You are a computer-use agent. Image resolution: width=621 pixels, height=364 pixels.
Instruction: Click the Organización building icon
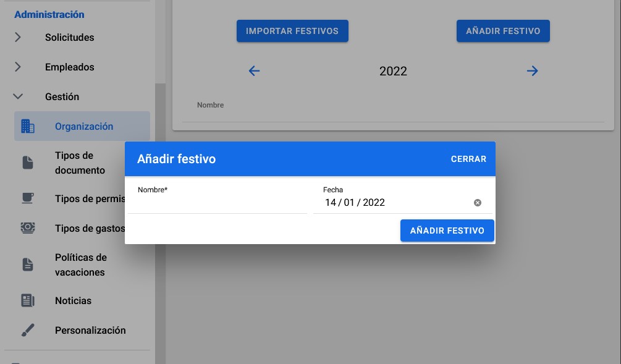point(28,126)
